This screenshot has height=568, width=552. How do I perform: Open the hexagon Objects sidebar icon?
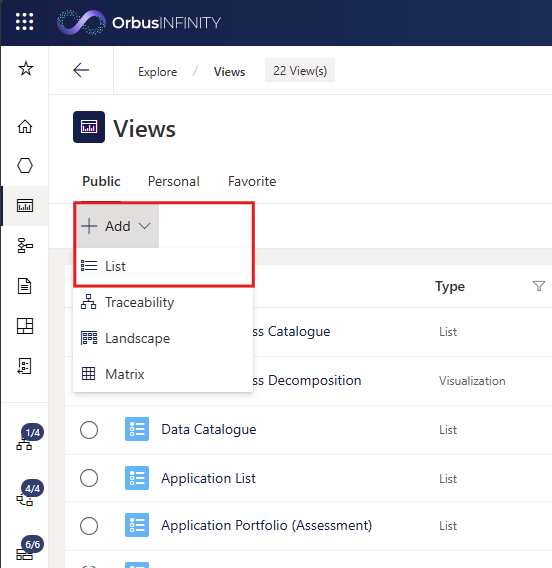[x=25, y=166]
